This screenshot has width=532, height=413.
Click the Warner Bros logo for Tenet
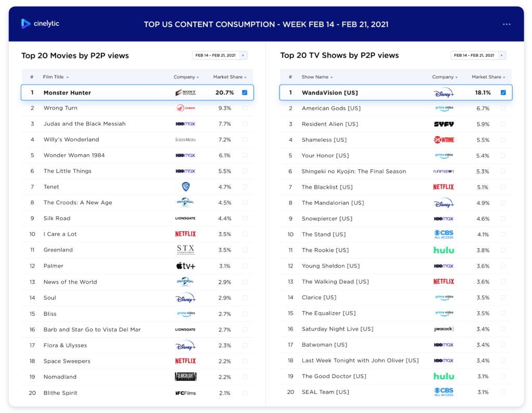[x=185, y=186]
